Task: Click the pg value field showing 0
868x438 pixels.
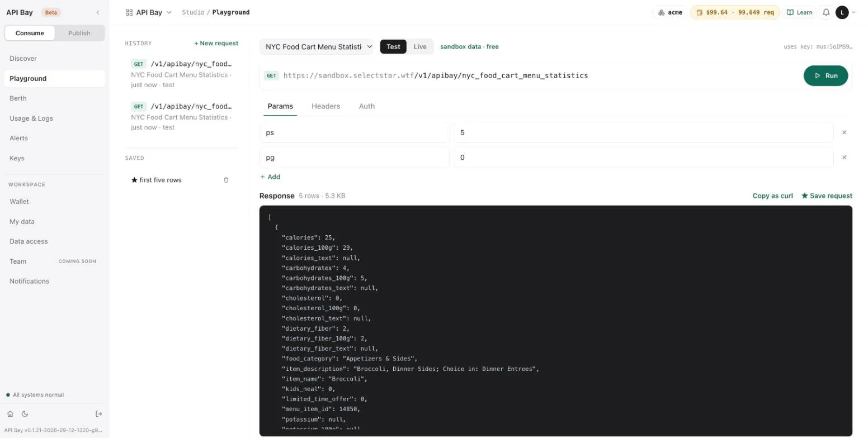Action: 644,158
